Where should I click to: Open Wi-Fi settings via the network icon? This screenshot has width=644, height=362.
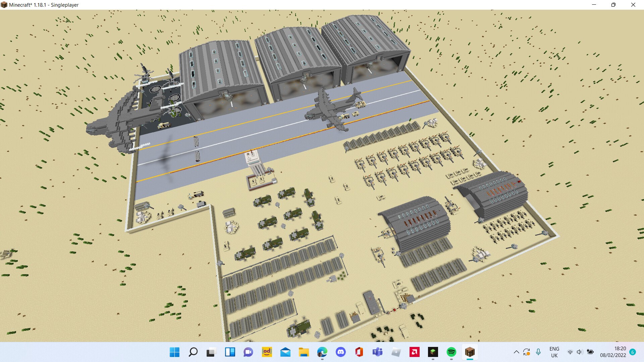pos(570,352)
